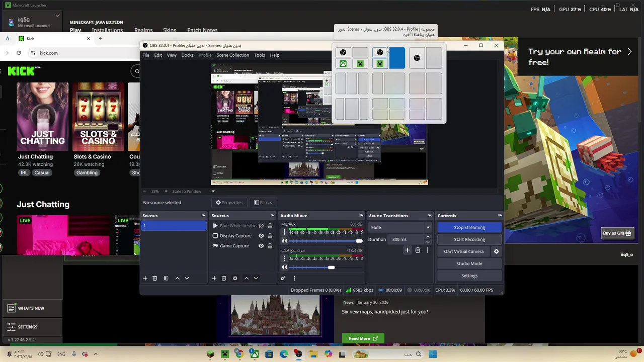The height and width of the screenshot is (362, 644).
Task: Pop out the Controls dock
Action: pyautogui.click(x=500, y=216)
